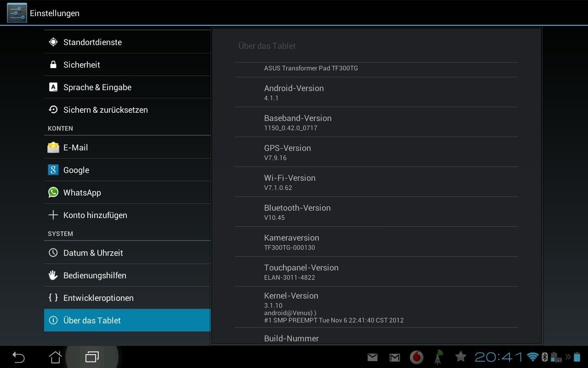
Task: Open the email envelope notification icon
Action: pos(373,357)
